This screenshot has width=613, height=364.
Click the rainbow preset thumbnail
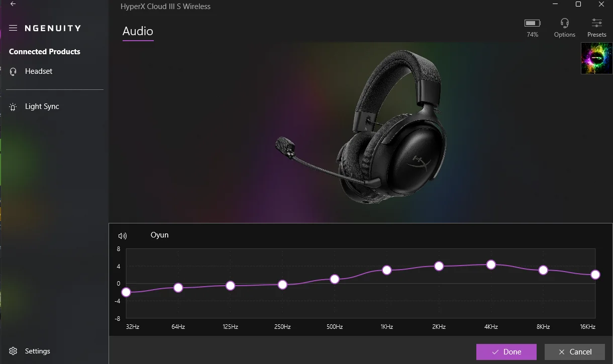point(596,58)
